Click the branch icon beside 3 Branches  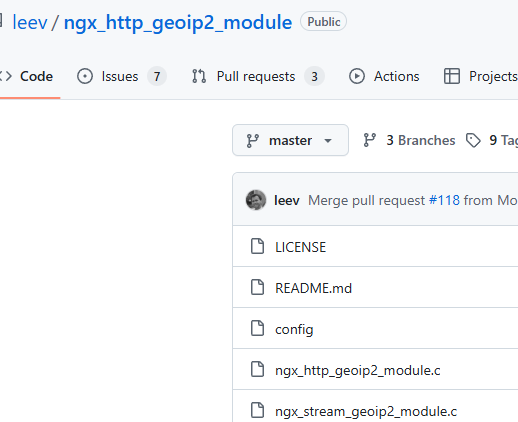point(369,140)
